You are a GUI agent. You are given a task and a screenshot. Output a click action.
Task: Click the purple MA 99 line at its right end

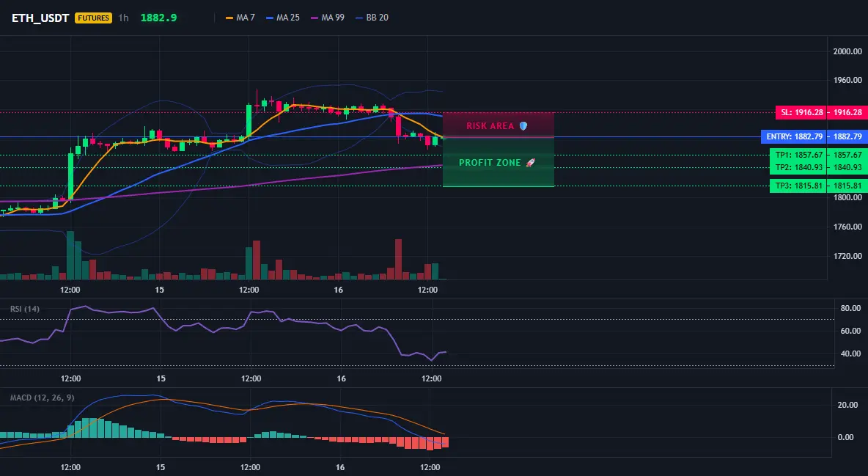[441, 165]
